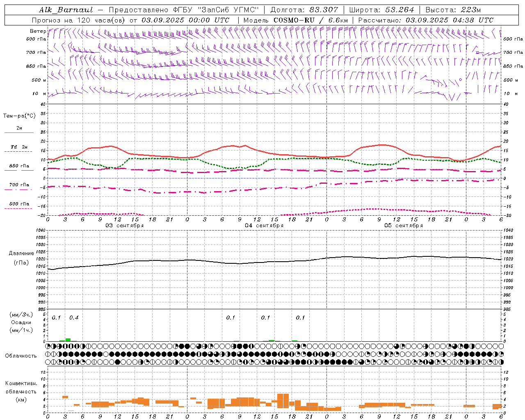Click the '500 м' wind level label on left
This screenshot has width=525, height=420.
pyautogui.click(x=39, y=80)
